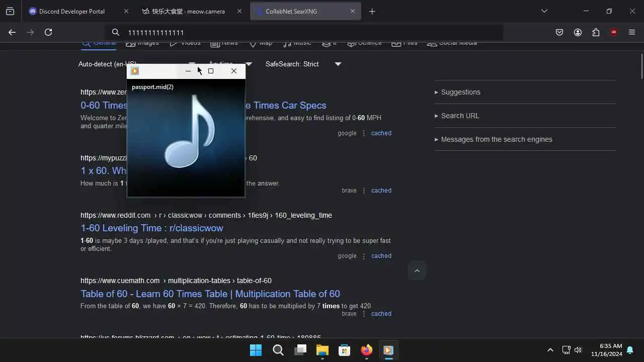Go back with the browser back arrow
This screenshot has width=644, height=362.
(x=12, y=32)
